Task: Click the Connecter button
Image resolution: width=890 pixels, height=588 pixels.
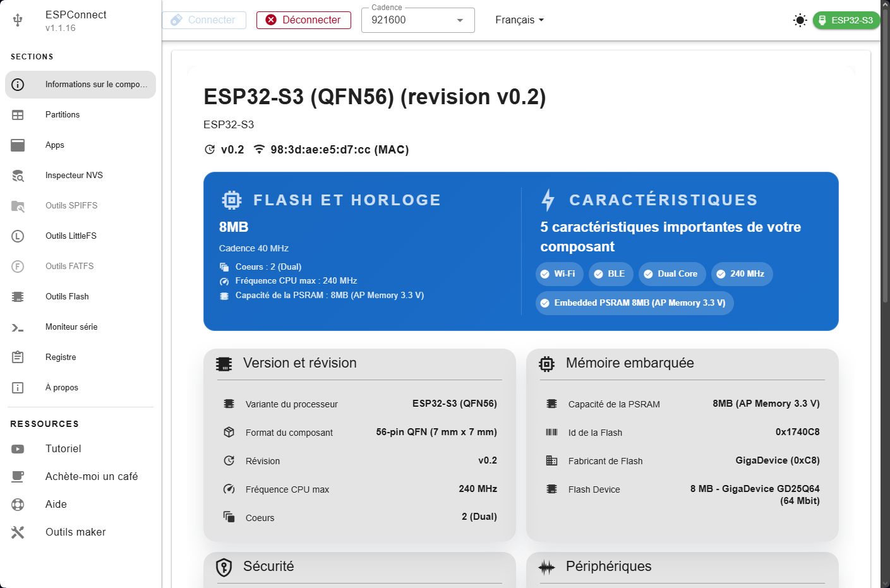Action: point(204,20)
